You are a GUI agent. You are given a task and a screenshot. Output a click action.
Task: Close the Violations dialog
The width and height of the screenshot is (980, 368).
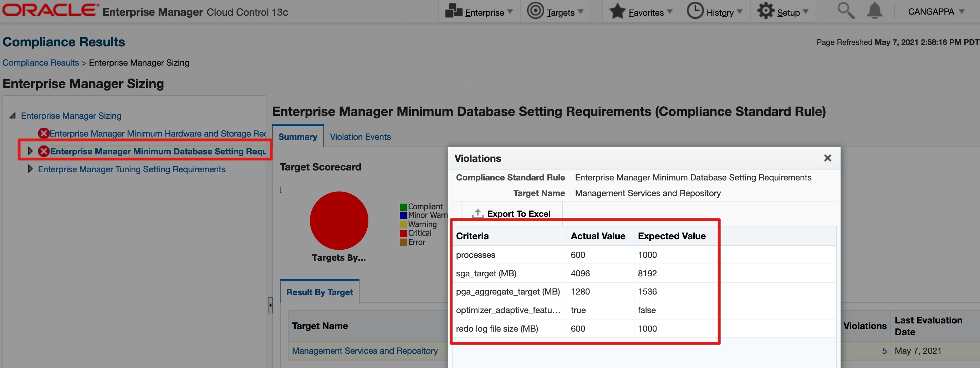(827, 158)
